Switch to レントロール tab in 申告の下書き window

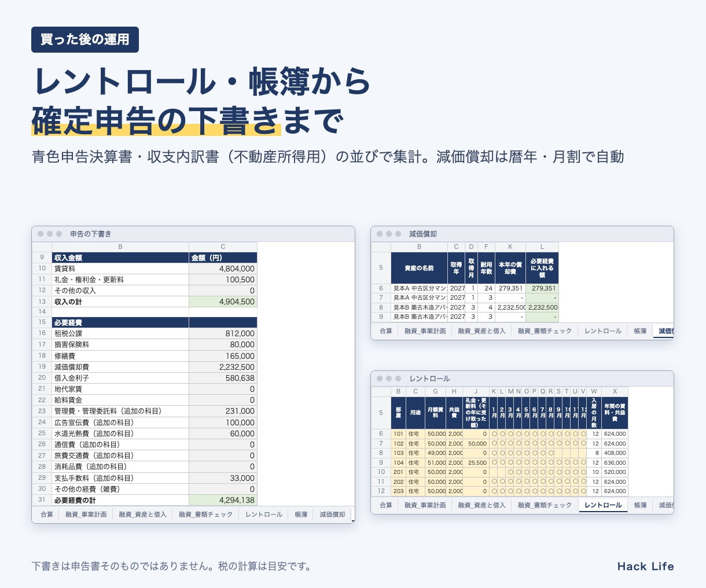pyautogui.click(x=264, y=514)
